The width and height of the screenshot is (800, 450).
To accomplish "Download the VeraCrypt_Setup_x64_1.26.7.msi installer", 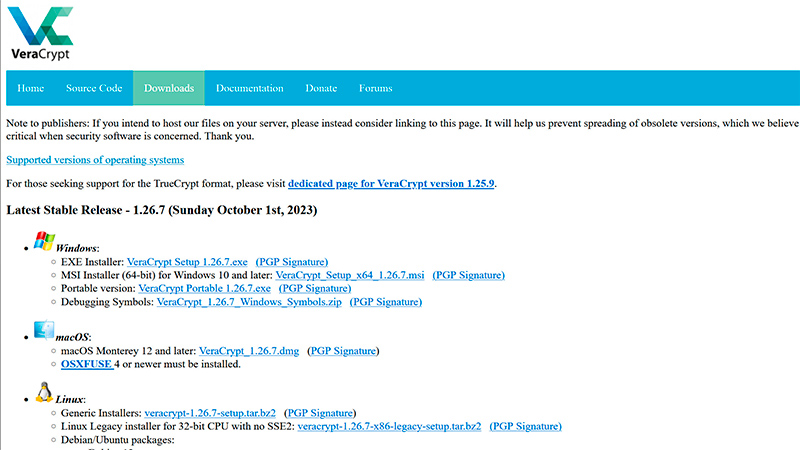I will 349,275.
